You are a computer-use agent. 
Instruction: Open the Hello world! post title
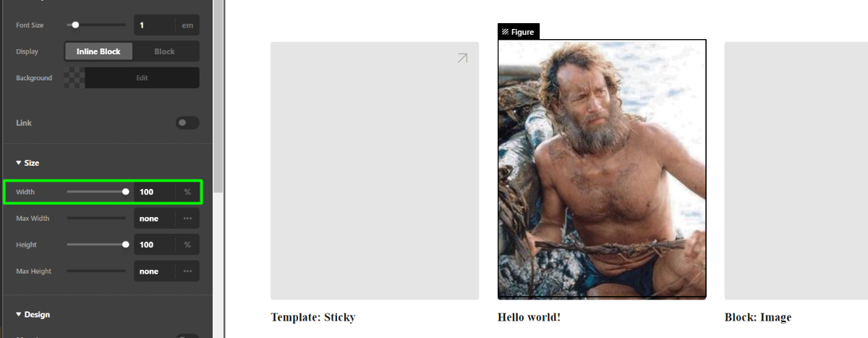[529, 317]
